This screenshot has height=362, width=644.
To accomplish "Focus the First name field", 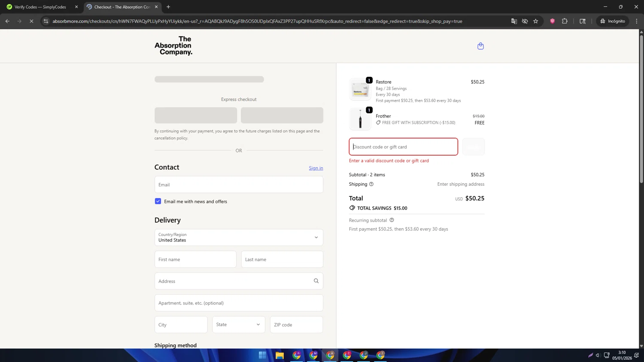I will click(195, 259).
